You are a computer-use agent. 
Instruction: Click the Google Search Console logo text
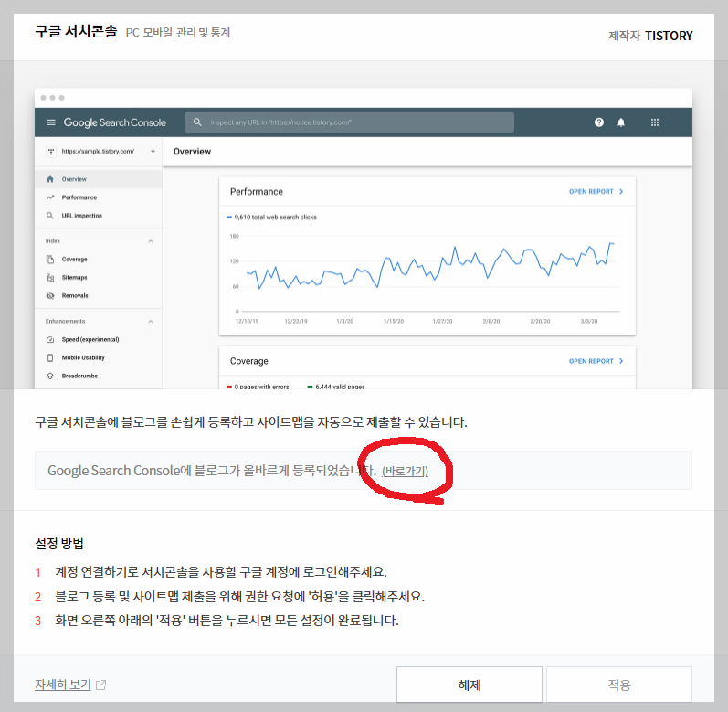(x=115, y=122)
